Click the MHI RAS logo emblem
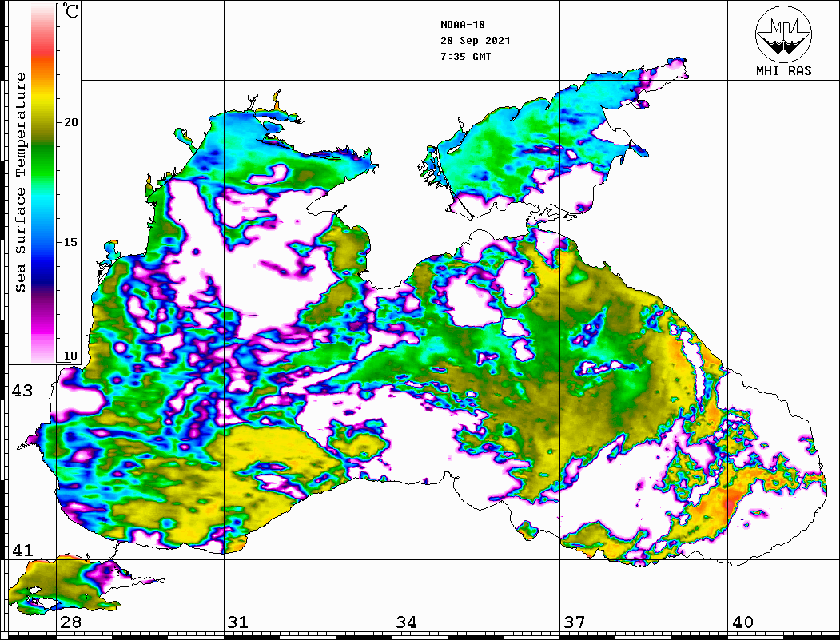The image size is (840, 640). click(783, 34)
